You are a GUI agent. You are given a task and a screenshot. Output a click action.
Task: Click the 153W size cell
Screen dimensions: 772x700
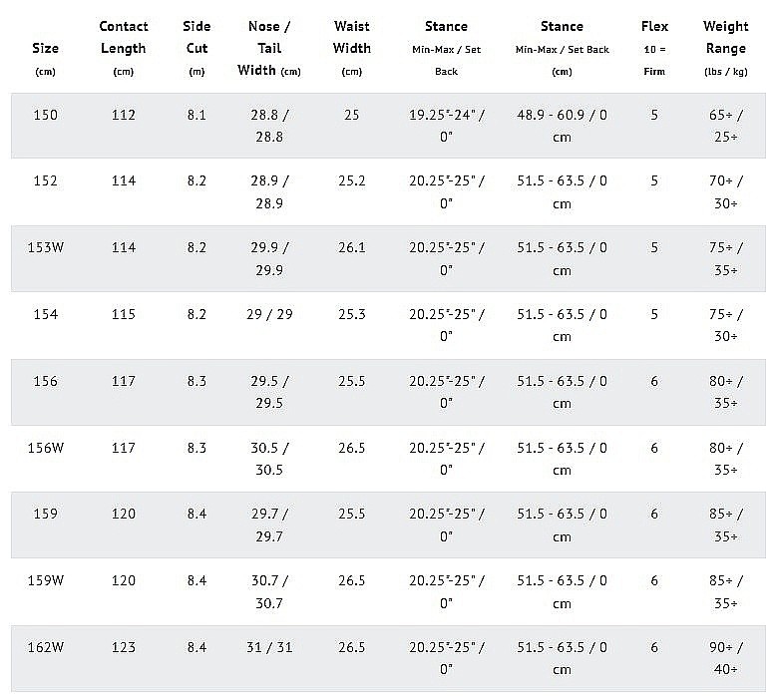45,248
